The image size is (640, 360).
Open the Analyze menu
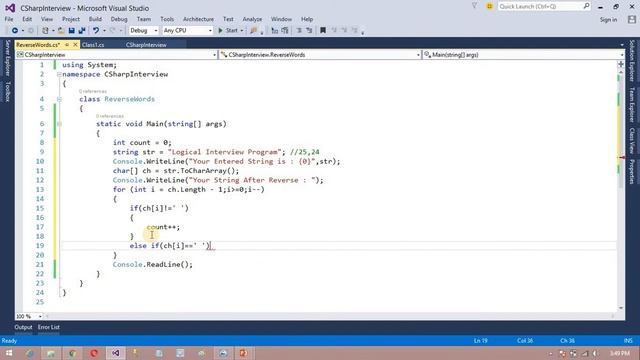pyautogui.click(x=252, y=19)
